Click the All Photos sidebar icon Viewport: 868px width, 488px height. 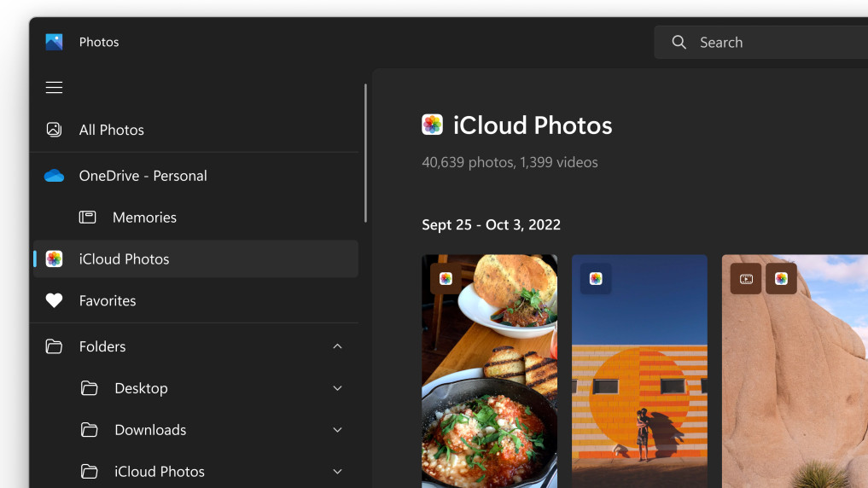54,130
